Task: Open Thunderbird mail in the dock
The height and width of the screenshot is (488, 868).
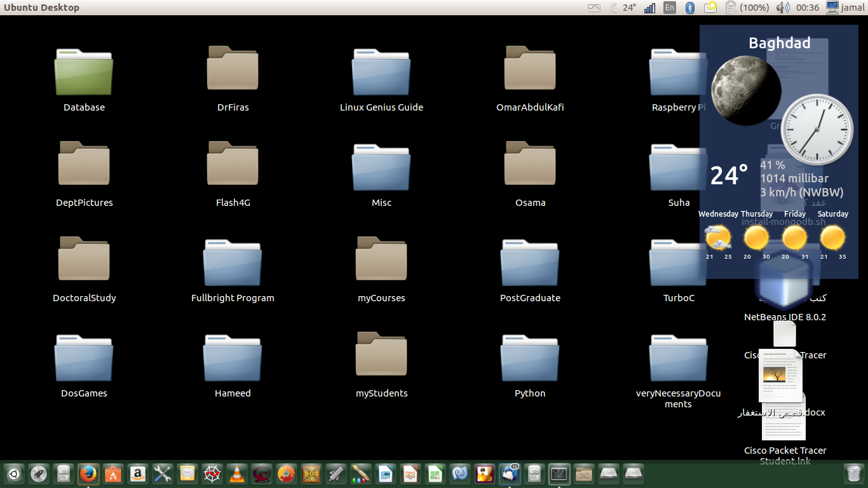Action: coord(510,473)
